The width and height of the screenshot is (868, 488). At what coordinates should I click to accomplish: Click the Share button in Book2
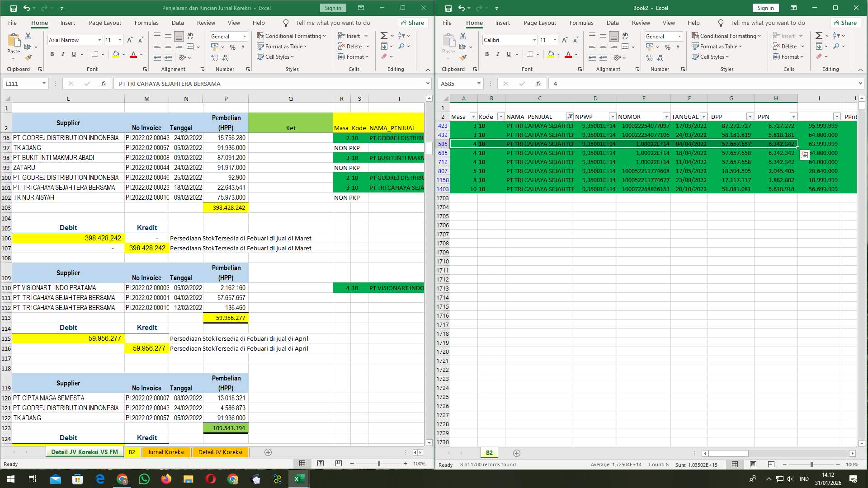pos(845,23)
